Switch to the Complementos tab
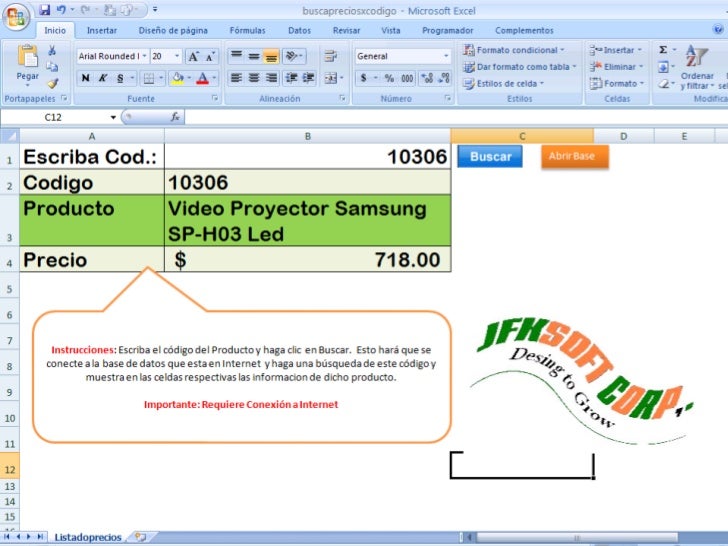The image size is (728, 546). click(524, 31)
